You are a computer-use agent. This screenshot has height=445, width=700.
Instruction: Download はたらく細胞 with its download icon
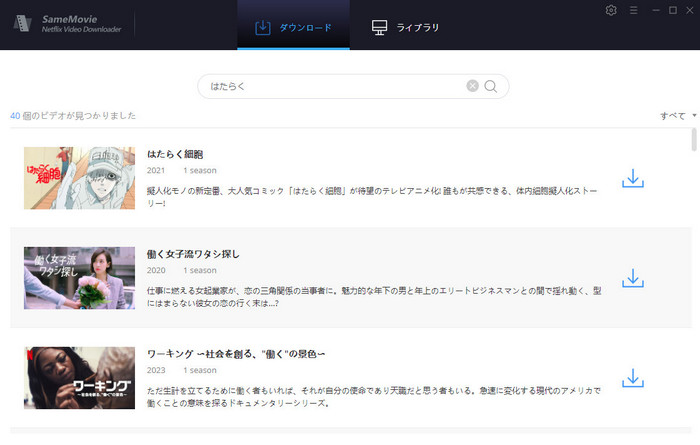(x=633, y=178)
